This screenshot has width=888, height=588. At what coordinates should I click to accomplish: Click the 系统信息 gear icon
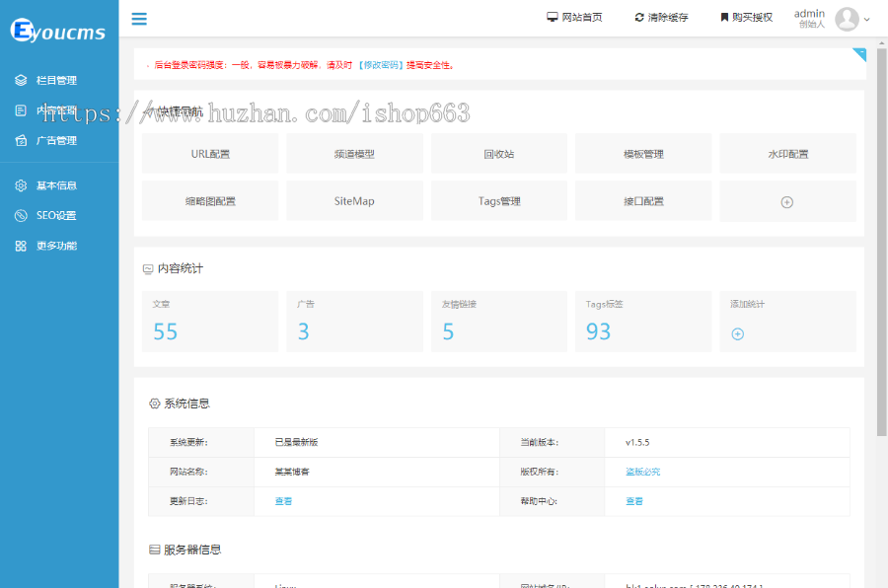155,404
